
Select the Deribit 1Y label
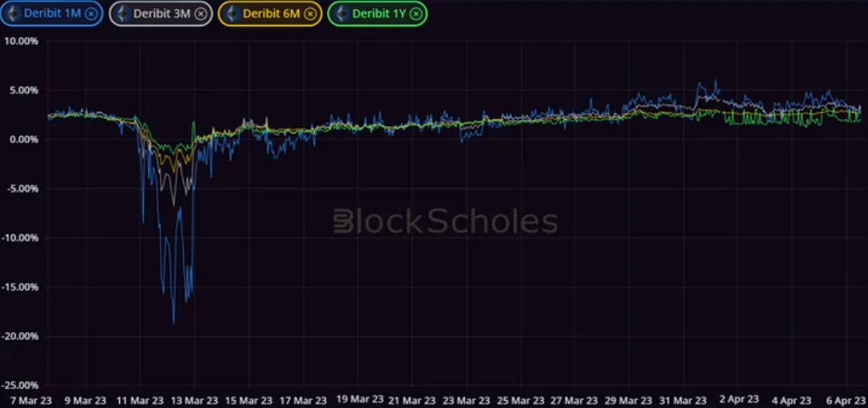[379, 14]
